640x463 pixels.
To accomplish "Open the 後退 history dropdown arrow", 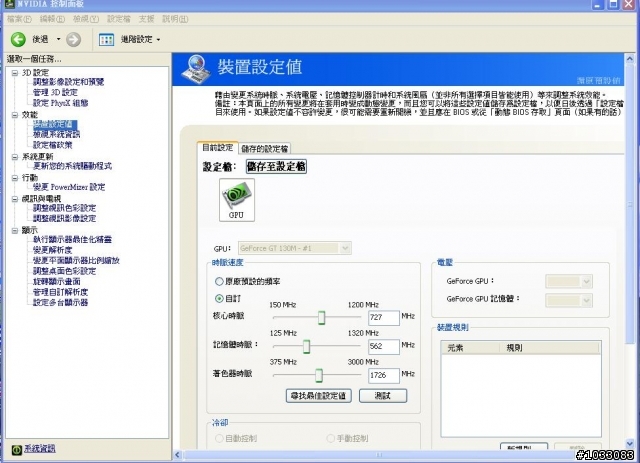I will [58, 39].
